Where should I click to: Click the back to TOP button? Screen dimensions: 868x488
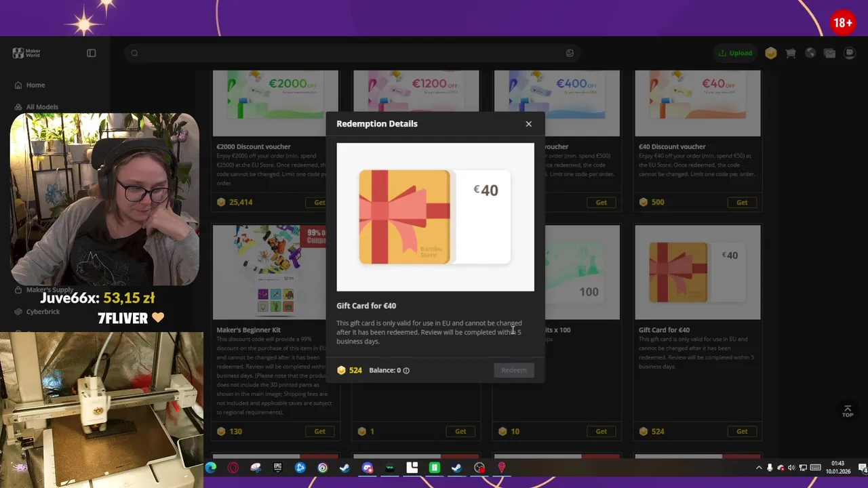[x=848, y=411]
